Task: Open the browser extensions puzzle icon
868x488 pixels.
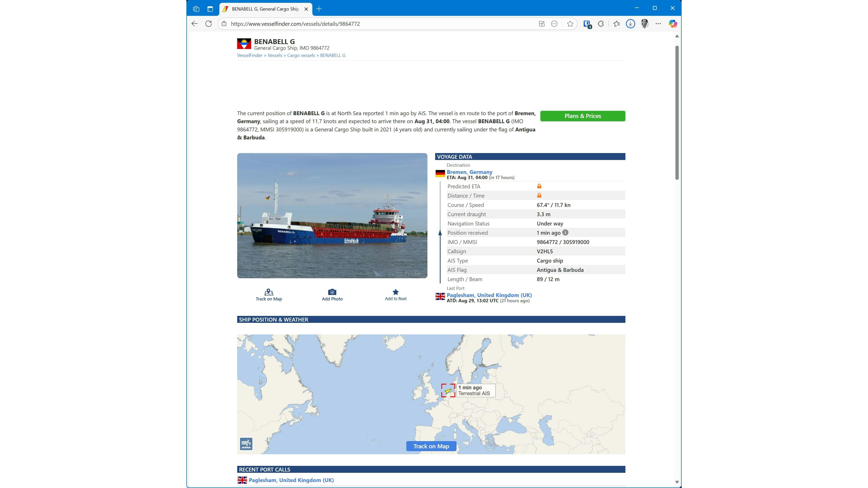Action: pos(601,24)
